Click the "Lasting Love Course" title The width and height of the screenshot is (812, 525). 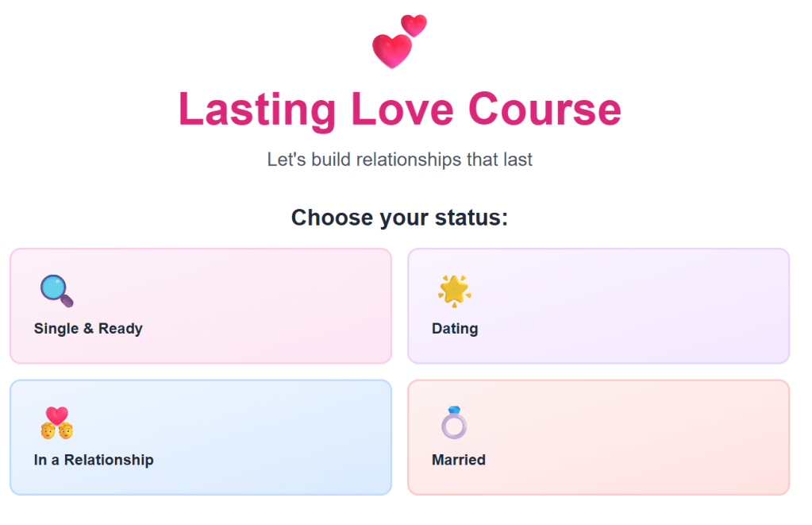tap(399, 109)
